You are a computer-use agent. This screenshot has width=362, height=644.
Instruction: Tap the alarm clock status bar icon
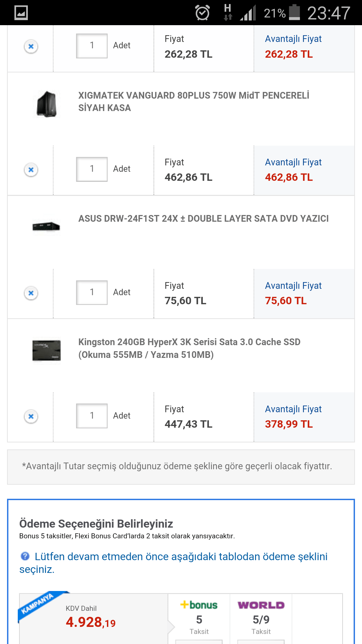pos(202,13)
